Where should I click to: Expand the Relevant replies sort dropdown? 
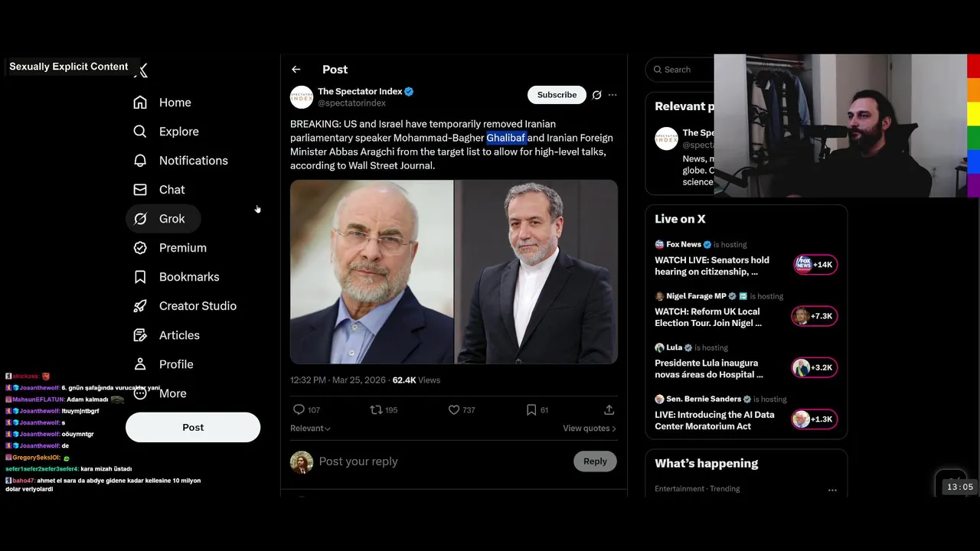(x=310, y=429)
